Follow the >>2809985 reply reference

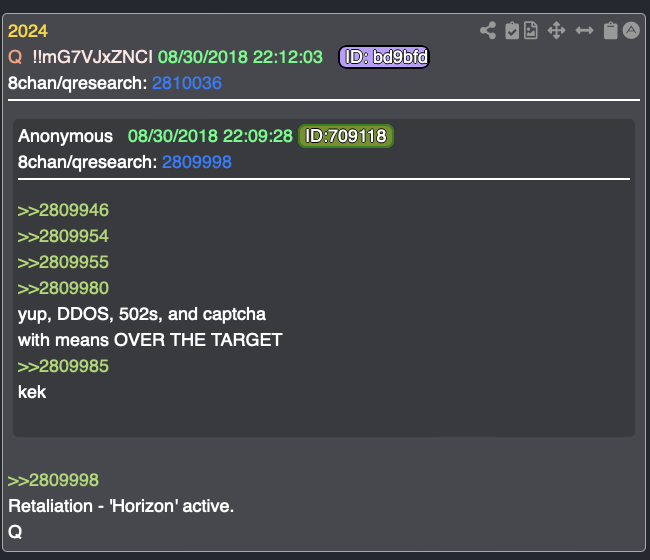tap(63, 366)
